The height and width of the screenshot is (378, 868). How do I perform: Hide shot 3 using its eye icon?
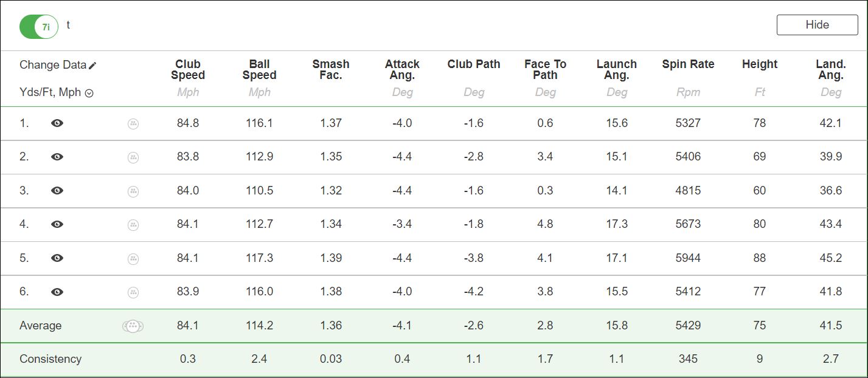57,191
